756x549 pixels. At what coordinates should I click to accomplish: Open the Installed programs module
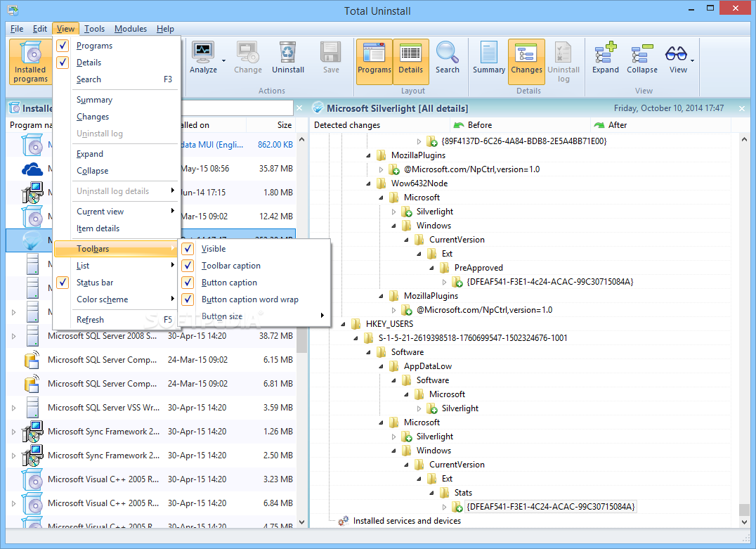point(31,62)
